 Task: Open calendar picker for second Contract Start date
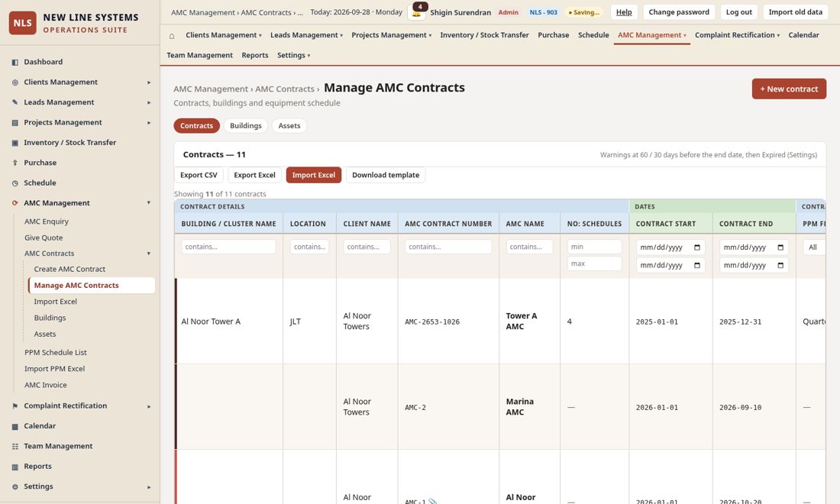[x=697, y=265]
